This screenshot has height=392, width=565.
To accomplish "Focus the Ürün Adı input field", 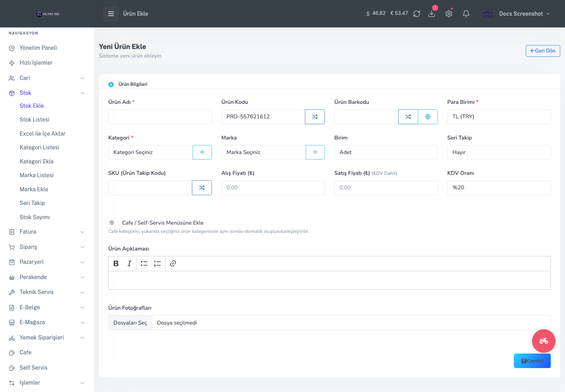I will click(x=160, y=117).
